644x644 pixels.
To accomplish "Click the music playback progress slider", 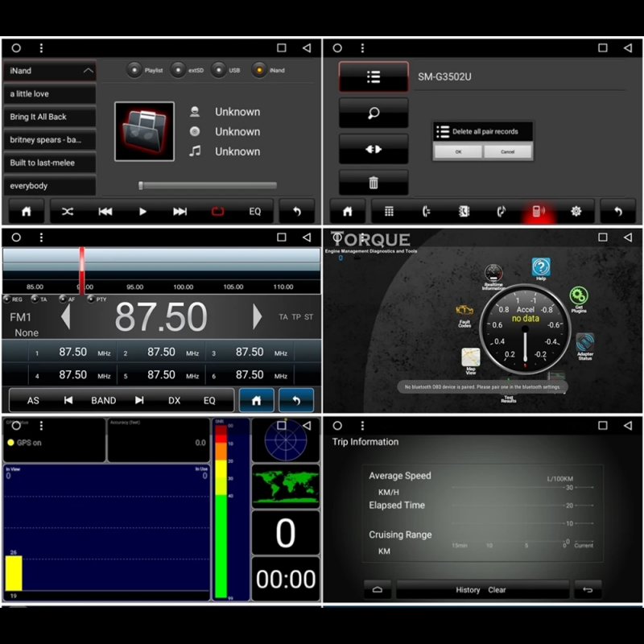I will [x=208, y=185].
